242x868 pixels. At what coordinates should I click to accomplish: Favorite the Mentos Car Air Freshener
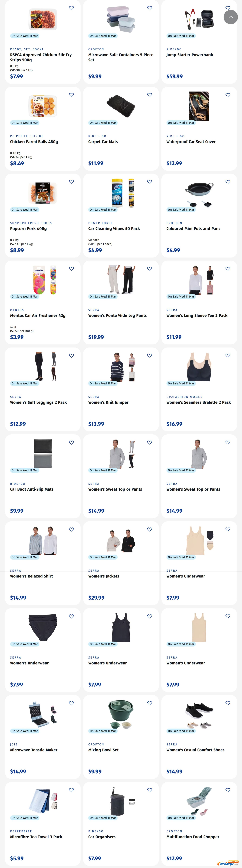71,269
